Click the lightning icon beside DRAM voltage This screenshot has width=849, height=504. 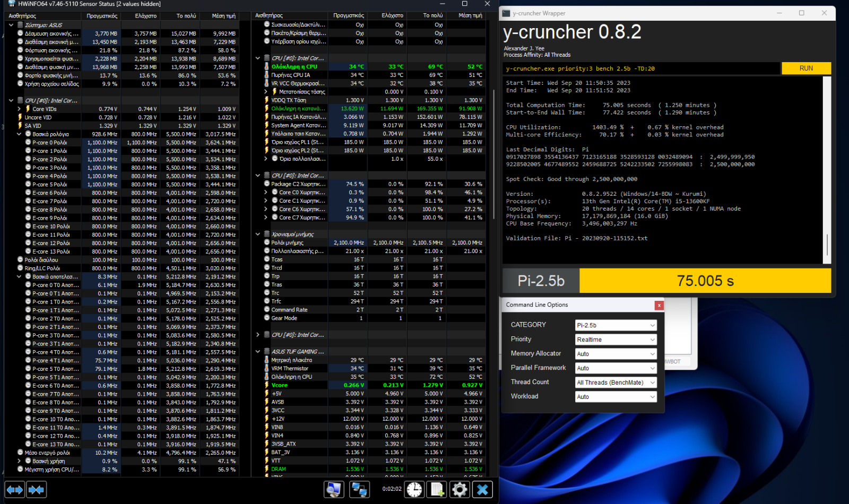[x=267, y=469]
